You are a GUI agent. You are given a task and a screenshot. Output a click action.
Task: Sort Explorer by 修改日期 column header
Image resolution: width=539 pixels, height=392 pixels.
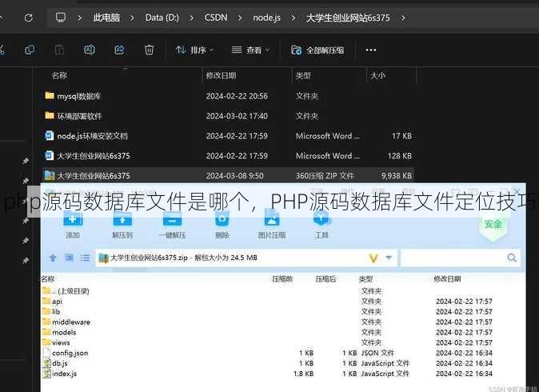[221, 75]
